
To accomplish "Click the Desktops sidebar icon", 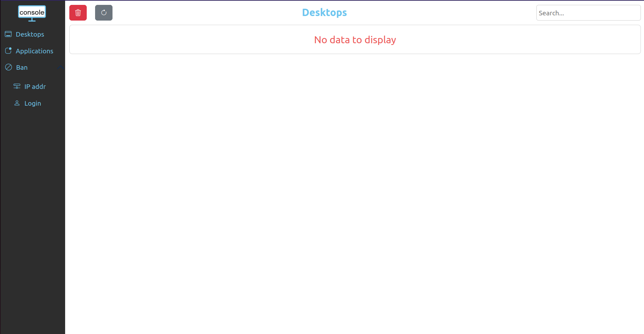I will pos(8,34).
